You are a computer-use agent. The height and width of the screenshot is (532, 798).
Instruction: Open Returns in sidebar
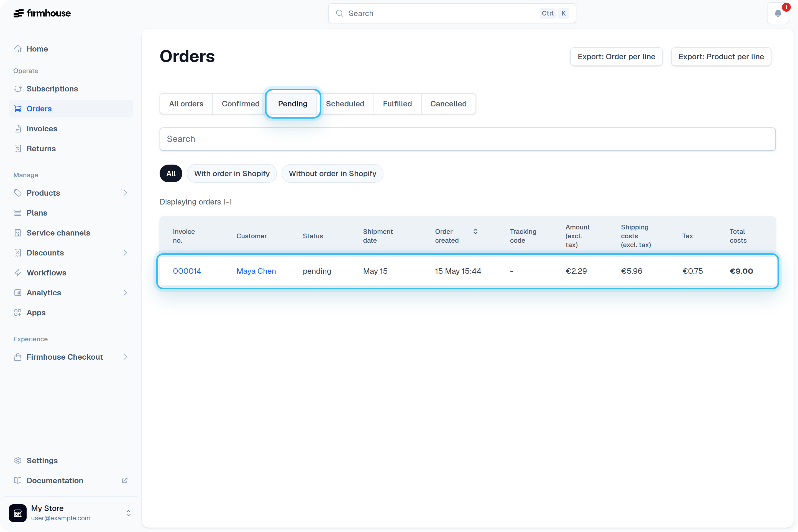coord(71,149)
